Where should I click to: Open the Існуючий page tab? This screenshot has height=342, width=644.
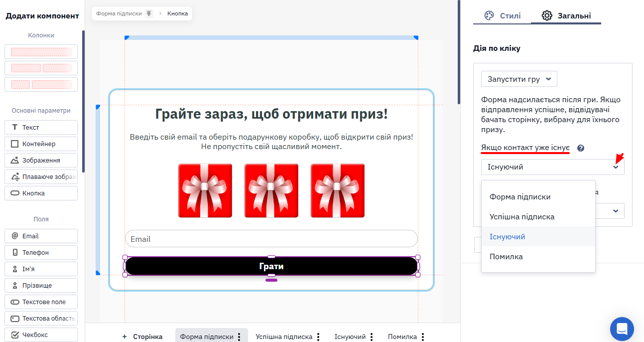[x=350, y=337]
